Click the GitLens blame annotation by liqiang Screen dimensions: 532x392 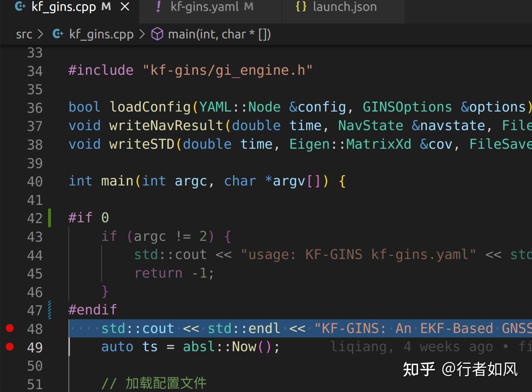(x=404, y=346)
